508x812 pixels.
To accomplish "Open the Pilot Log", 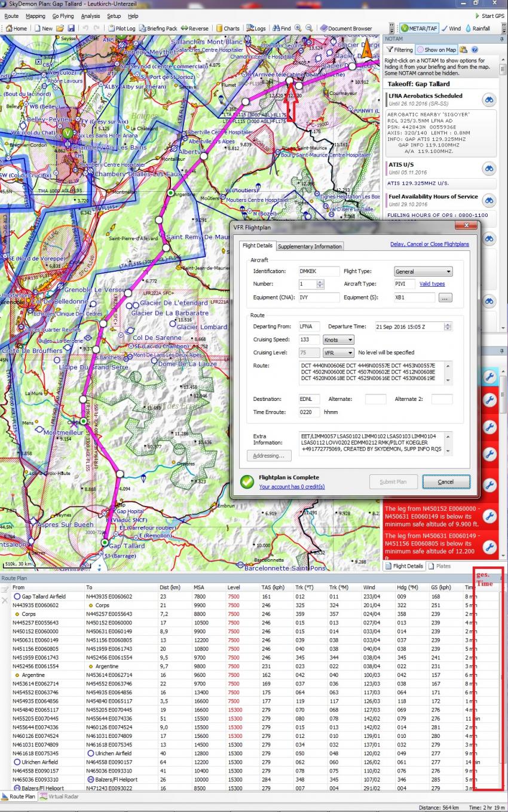I will [122, 28].
